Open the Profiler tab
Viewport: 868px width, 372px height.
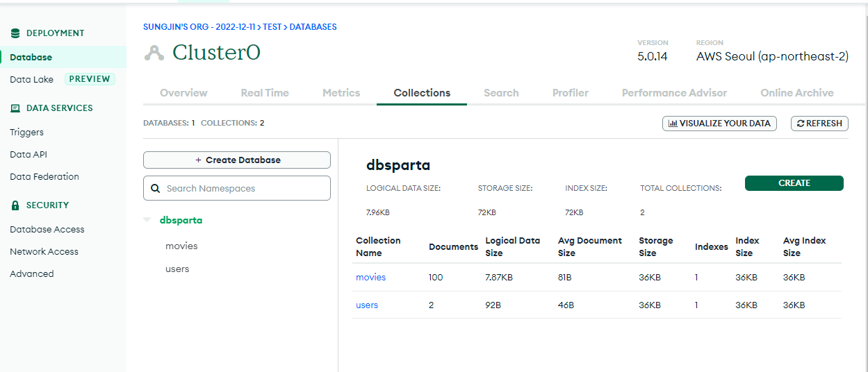[x=571, y=93]
